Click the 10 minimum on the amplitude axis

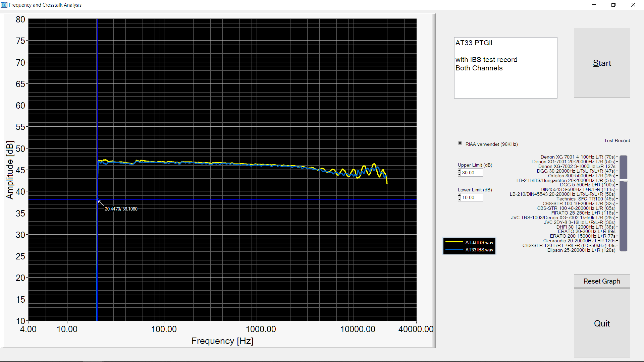(x=20, y=321)
